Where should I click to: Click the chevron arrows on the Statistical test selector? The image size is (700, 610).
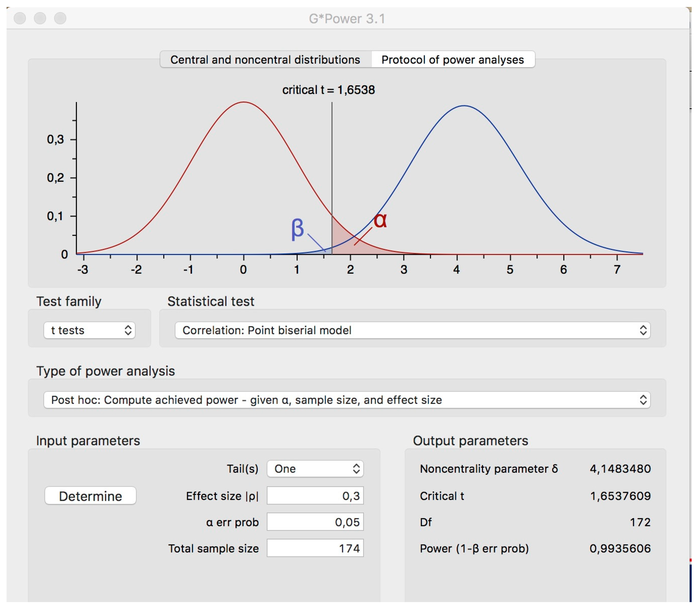click(x=643, y=330)
